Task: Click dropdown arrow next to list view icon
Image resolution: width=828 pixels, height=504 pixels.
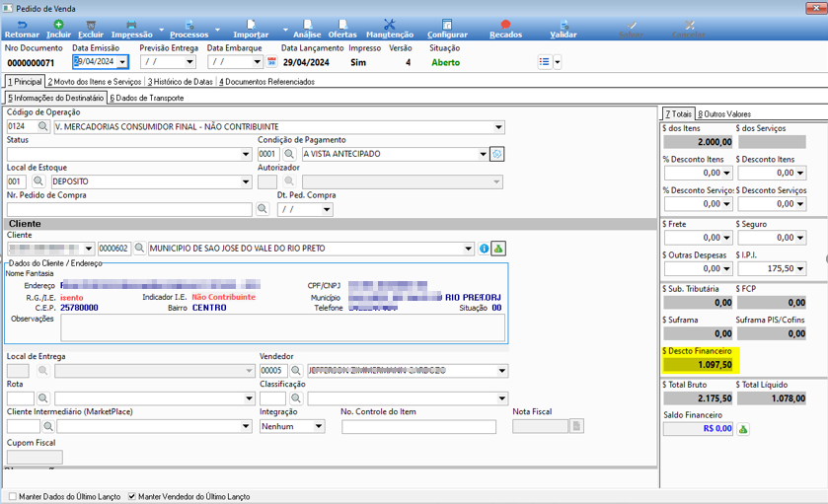Action: click(558, 62)
